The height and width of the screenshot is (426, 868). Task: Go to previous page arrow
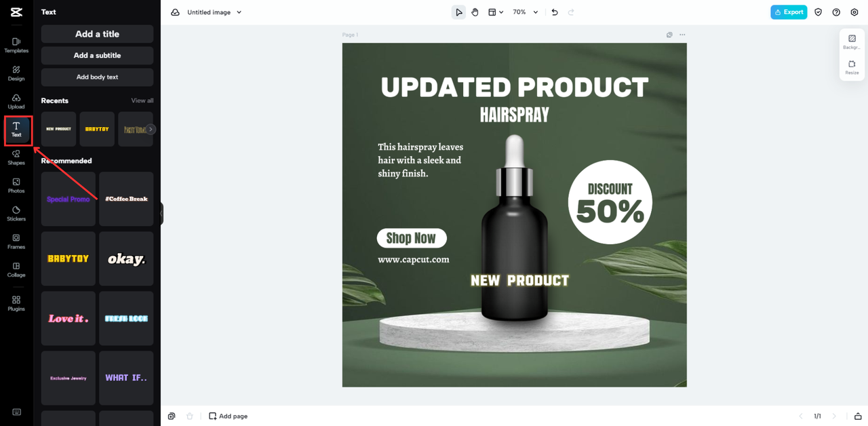[x=801, y=416]
